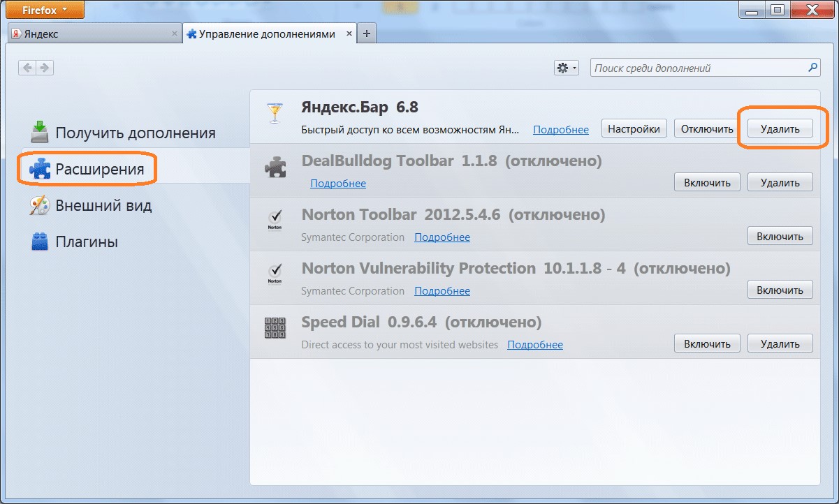Click the Norton Toolbar checkmark icon
The height and width of the screenshot is (504, 839).
(275, 220)
